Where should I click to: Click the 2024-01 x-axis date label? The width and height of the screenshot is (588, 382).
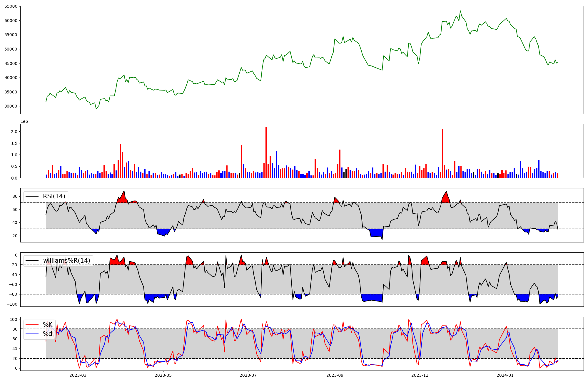click(x=505, y=375)
